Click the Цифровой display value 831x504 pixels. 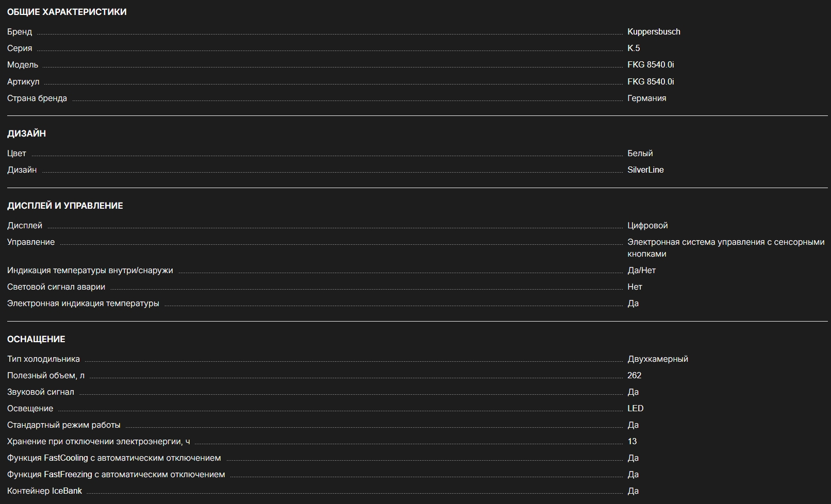coord(647,226)
